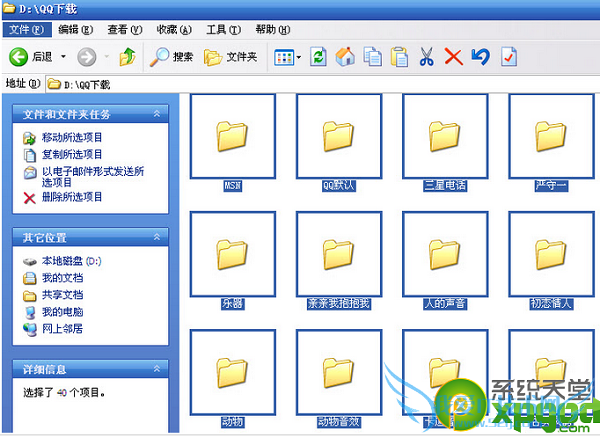Screen dimensions: 600x438
Task: Click the Forward arrow button
Action: coord(87,57)
